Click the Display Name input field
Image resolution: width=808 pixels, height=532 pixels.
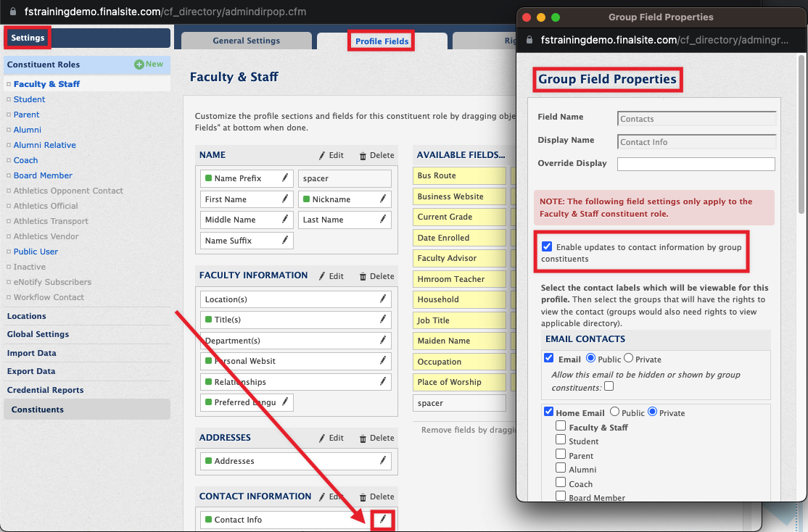click(x=696, y=141)
